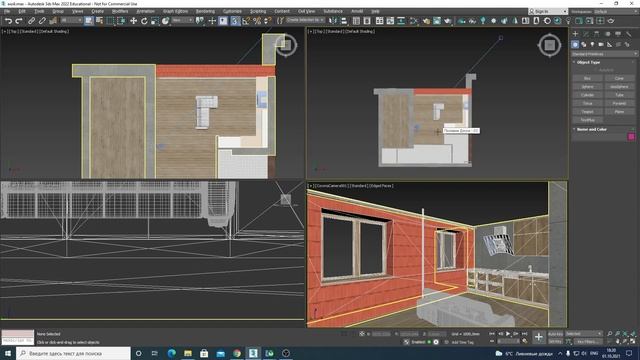This screenshot has height=360, width=640.
Task: Select the Select and Link tool
Action: (31, 21)
